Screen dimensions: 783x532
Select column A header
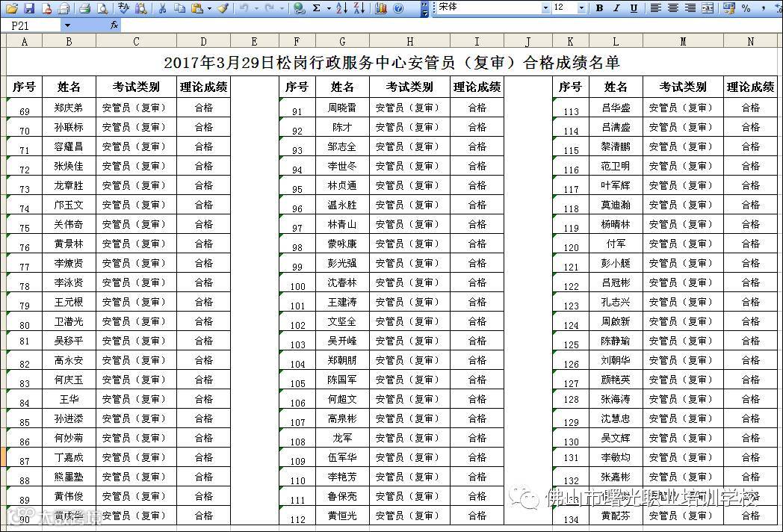(25, 41)
